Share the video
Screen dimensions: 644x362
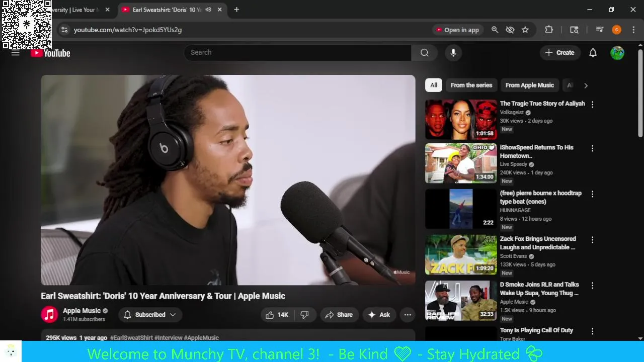coord(339,315)
